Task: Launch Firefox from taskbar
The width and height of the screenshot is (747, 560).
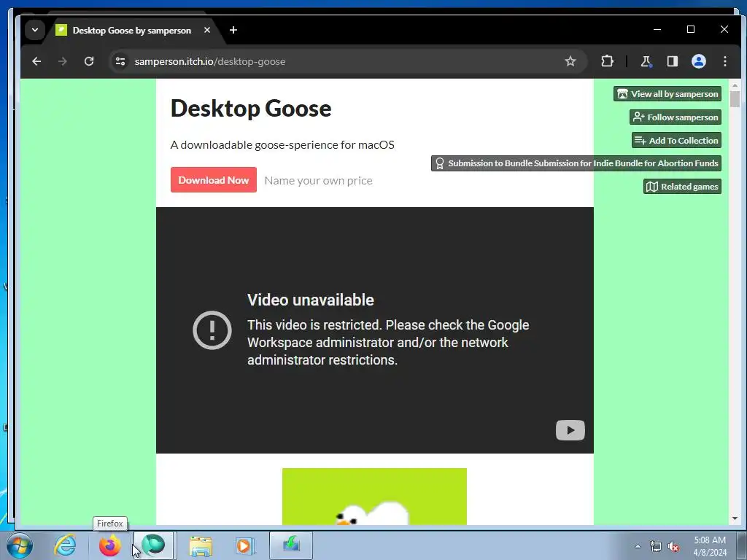Action: (109, 545)
